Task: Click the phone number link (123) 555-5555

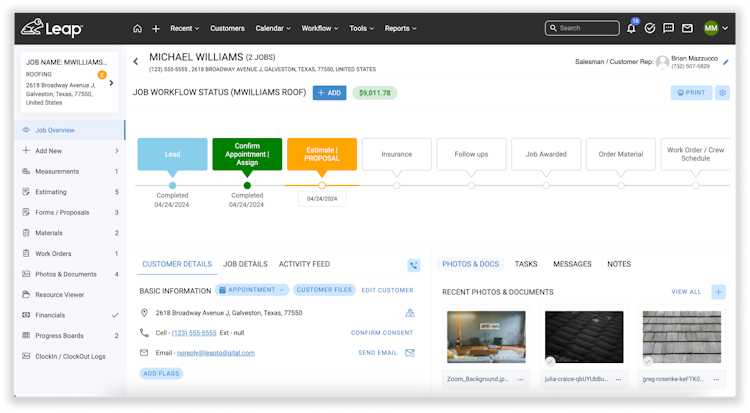Action: click(x=194, y=333)
